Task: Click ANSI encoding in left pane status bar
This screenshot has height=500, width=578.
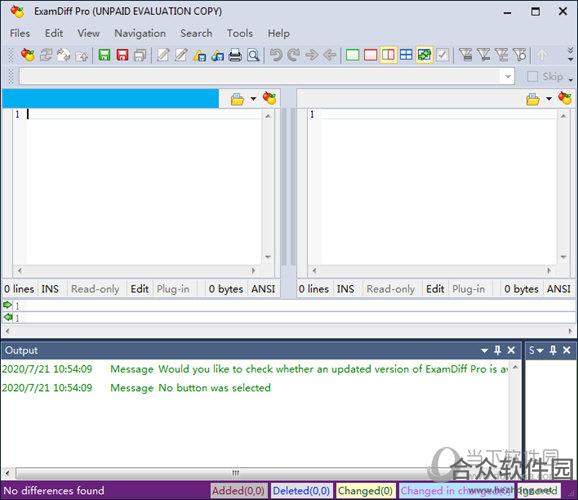Action: tap(263, 289)
